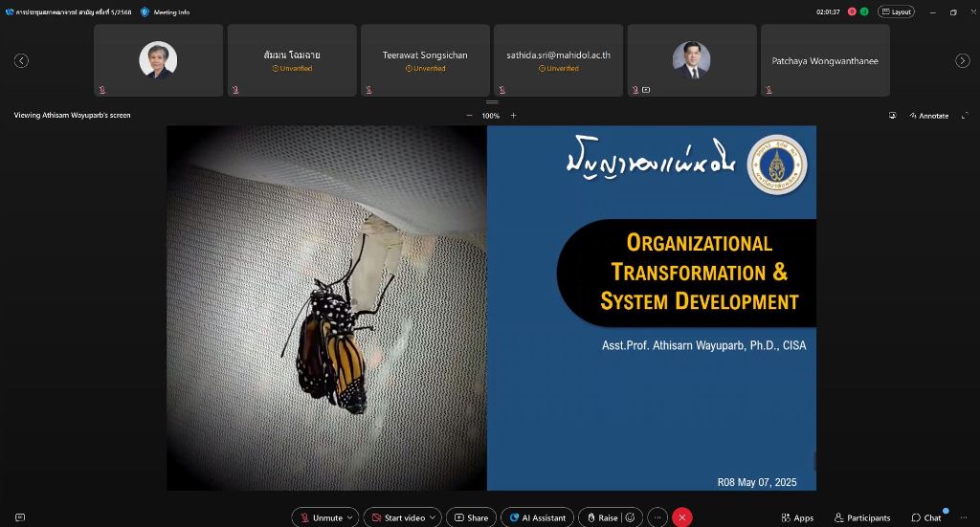Open the Chat panel
Image resolution: width=980 pixels, height=527 pixels.
(926, 517)
